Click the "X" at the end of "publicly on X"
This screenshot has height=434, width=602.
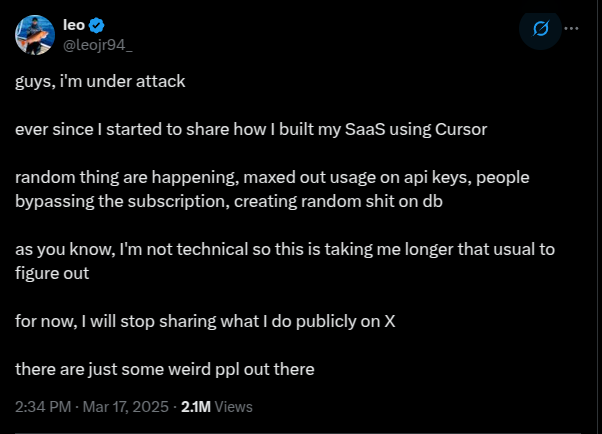390,321
